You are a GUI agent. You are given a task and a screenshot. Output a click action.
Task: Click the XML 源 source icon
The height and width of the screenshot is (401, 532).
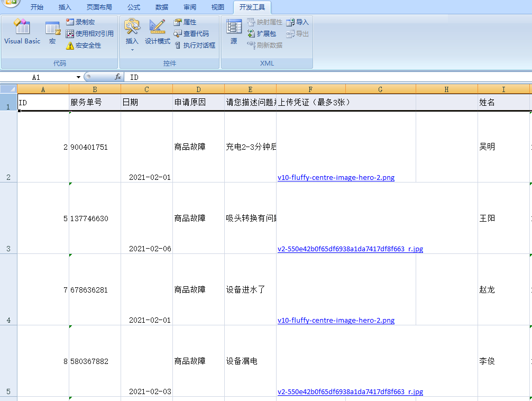coord(234,32)
